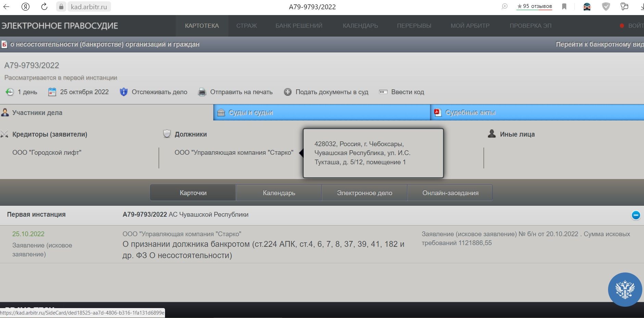This screenshot has width=644, height=318.
Task: Click the browser reload page icon
Action: coord(44,7)
